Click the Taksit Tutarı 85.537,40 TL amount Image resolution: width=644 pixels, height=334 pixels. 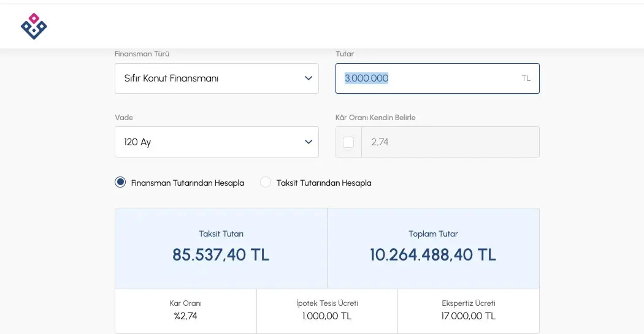pyautogui.click(x=221, y=255)
